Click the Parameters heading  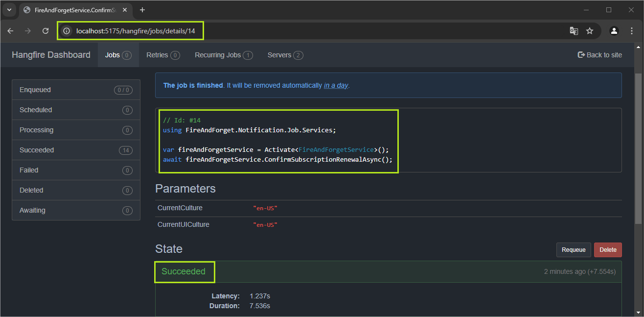tap(185, 189)
